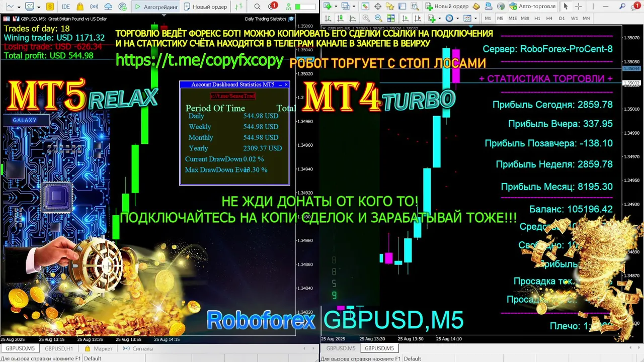Click Новый ордер in MT5 toolbar
The image size is (644, 362).
click(206, 7)
